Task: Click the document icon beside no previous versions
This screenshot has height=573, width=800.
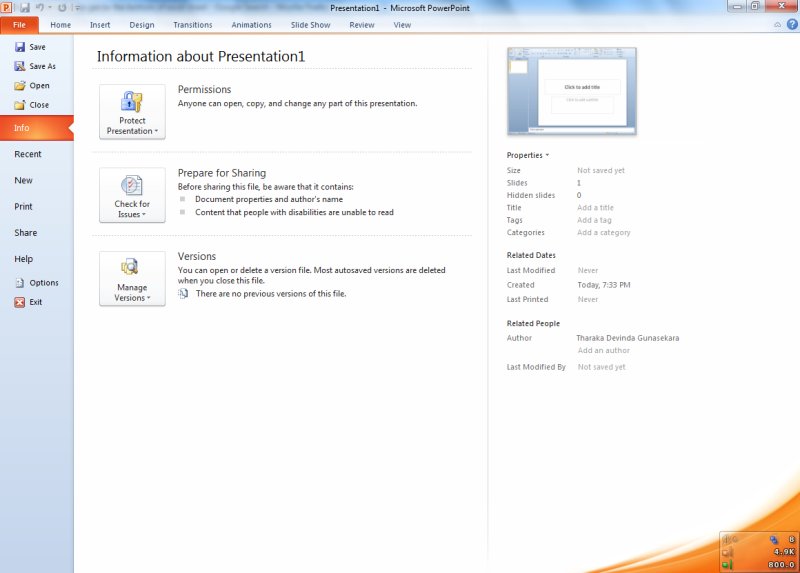Action: coord(183,294)
